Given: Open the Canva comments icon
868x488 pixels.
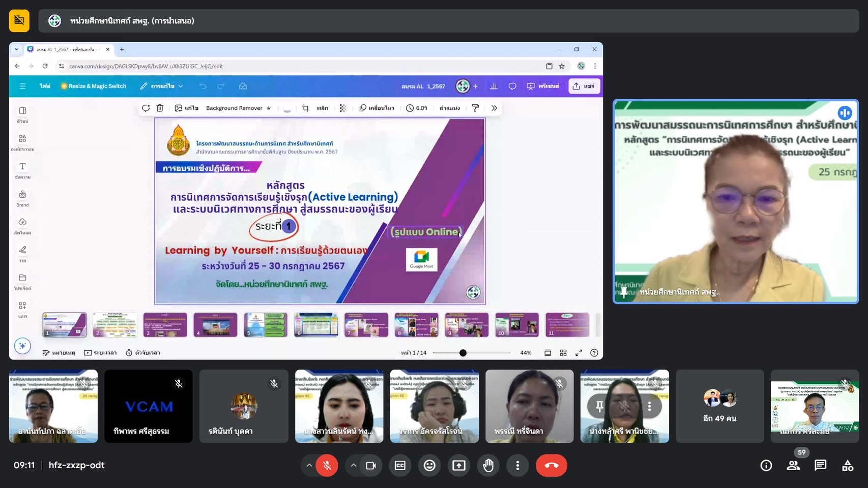Looking at the screenshot, I should click(x=512, y=86).
